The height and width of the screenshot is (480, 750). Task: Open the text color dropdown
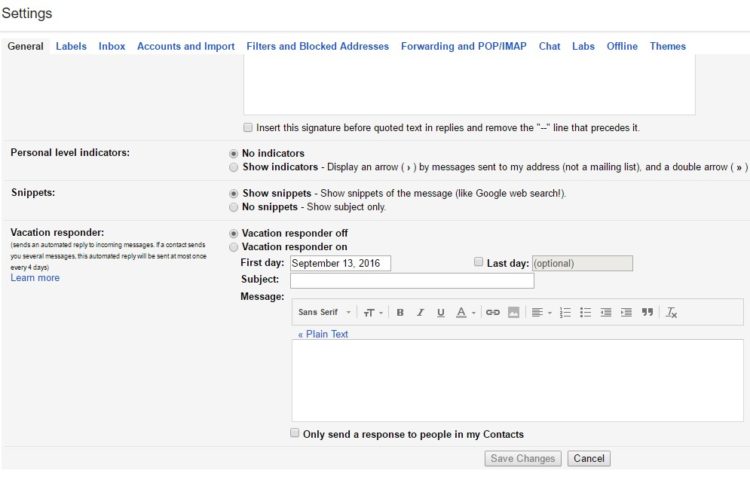coord(465,313)
